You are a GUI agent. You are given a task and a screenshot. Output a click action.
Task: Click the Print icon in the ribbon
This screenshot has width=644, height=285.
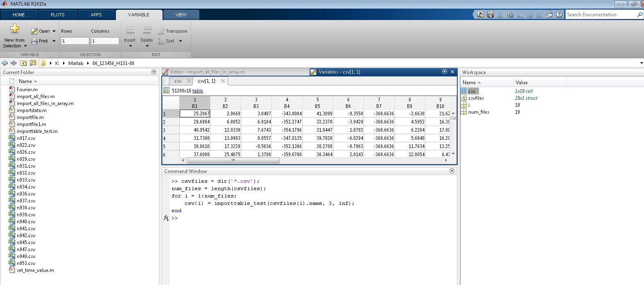point(34,41)
